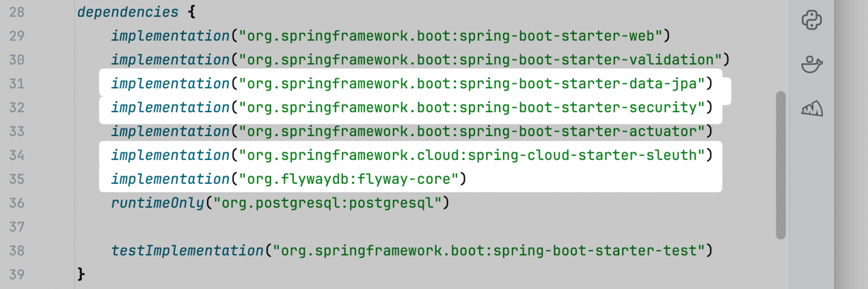Click the editor's vertical scrollbar thumb

pos(781,165)
